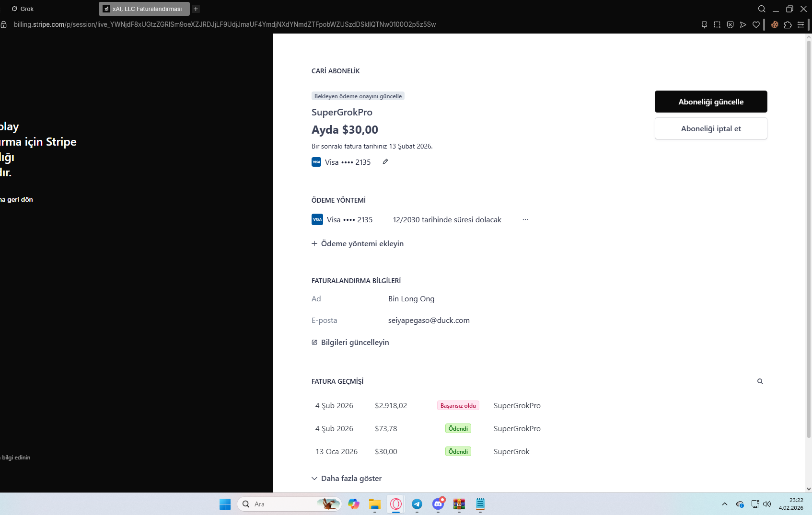Click the Ayda $30,00 price text
The image size is (812, 515).
tap(345, 129)
